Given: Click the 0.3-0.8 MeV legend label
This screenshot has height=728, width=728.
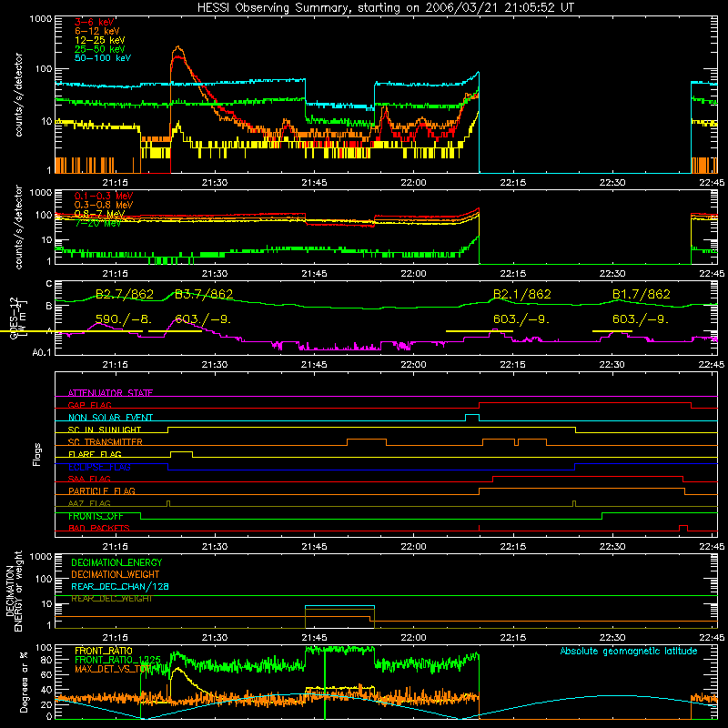Looking at the screenshot, I should 103,205.
